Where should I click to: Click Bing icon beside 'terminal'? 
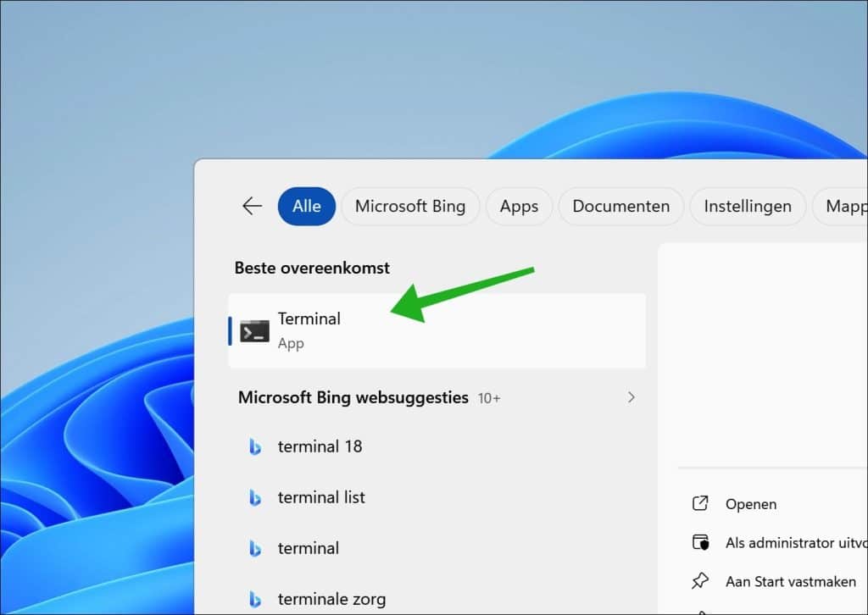[x=254, y=548]
